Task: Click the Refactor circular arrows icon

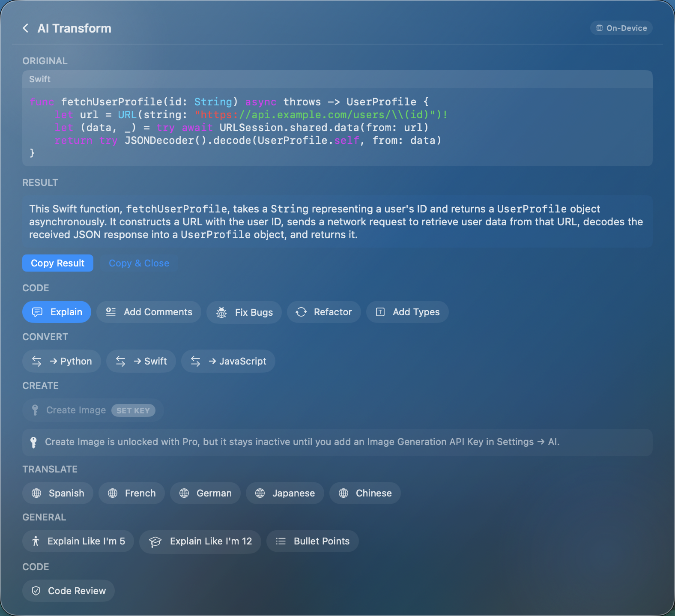Action: (x=301, y=312)
